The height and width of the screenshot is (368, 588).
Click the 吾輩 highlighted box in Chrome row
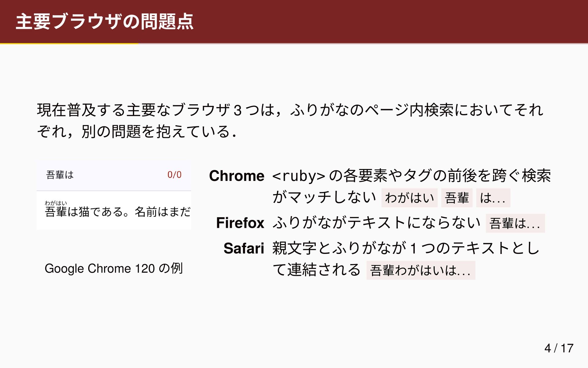tap(457, 198)
